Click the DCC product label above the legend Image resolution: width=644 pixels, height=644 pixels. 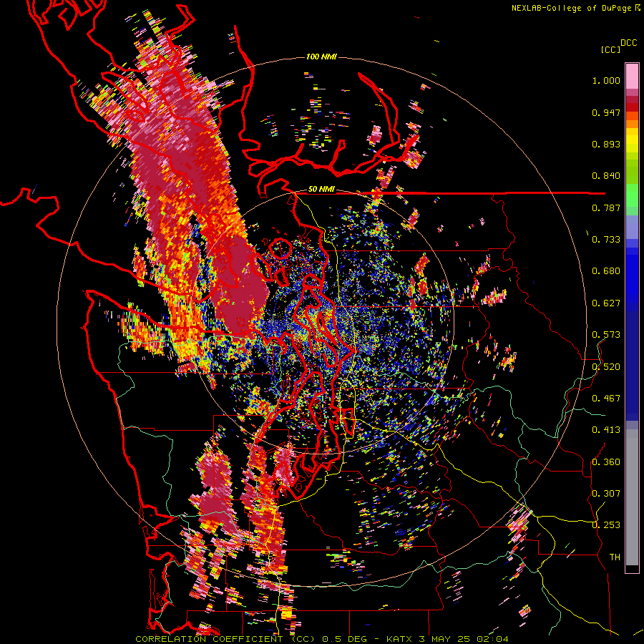tap(628, 43)
